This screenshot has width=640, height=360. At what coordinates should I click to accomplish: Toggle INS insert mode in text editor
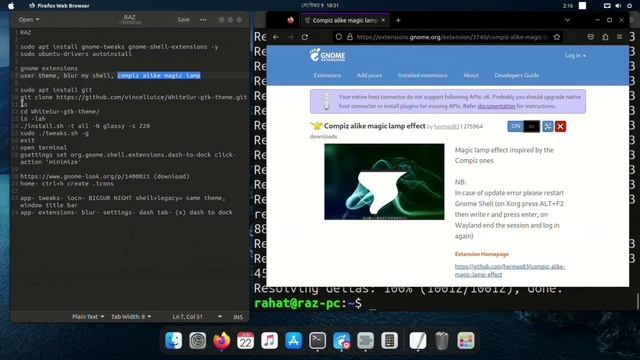click(238, 317)
